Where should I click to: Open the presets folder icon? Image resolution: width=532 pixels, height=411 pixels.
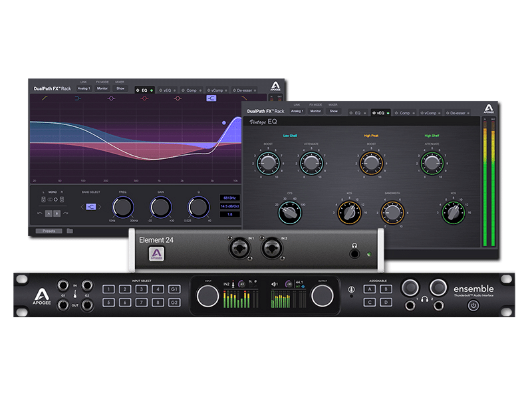tap(70, 231)
